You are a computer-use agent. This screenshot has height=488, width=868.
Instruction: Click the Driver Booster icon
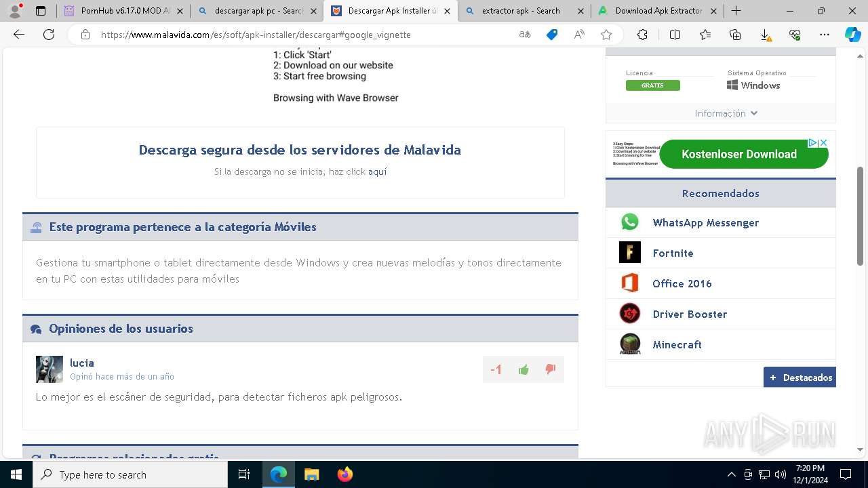[630, 314]
